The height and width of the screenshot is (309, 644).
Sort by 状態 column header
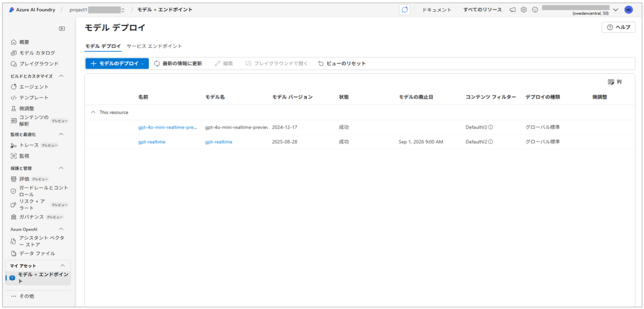344,97
